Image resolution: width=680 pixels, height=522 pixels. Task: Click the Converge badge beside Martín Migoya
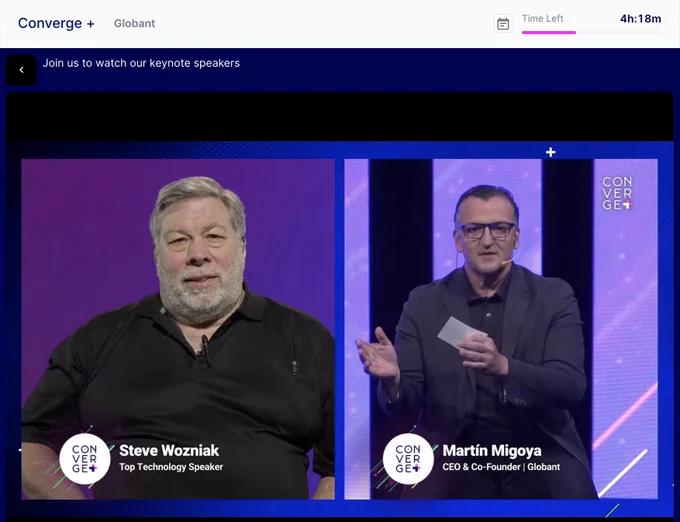tap(408, 459)
